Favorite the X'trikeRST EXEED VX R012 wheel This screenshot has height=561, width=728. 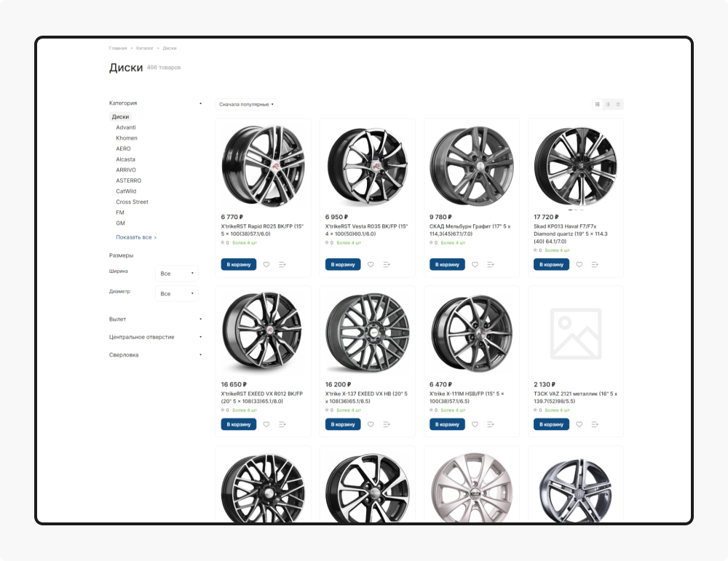point(266,424)
